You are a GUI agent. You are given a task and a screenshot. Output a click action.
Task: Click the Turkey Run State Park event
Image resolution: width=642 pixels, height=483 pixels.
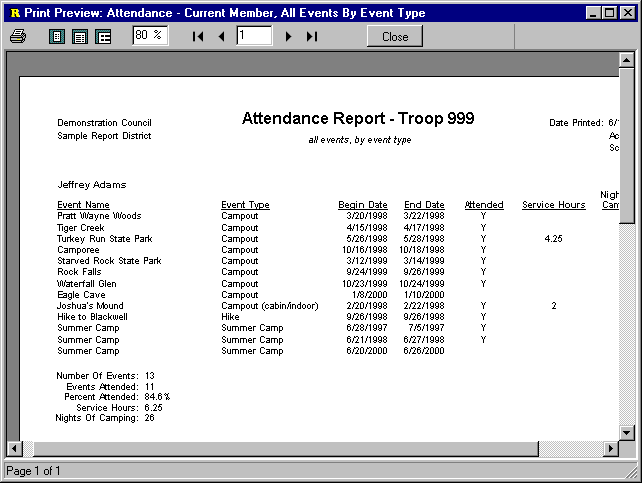pos(104,239)
